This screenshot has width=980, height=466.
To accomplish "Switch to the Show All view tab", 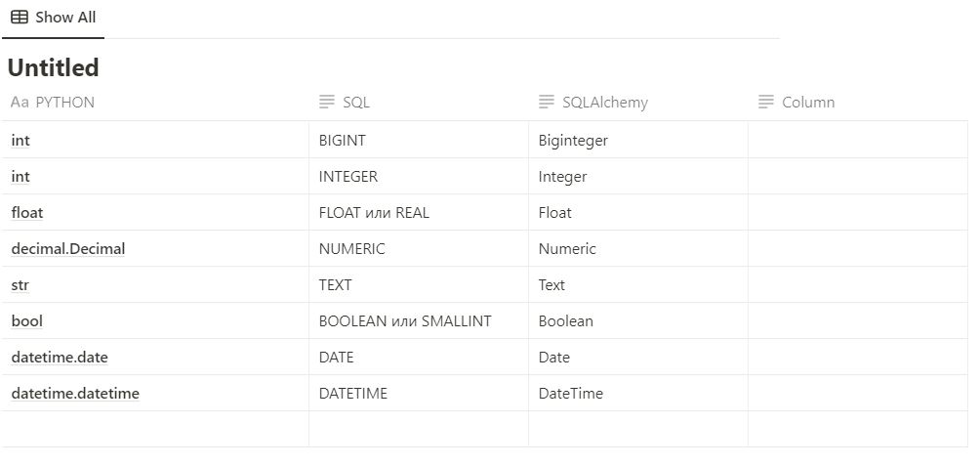I will tap(54, 18).
